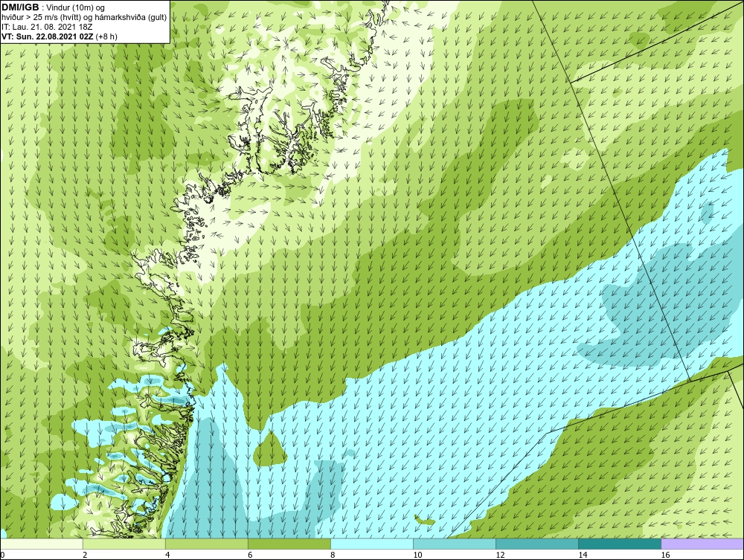The image size is (744, 560).
Task: Click the 8–10 m/s light cyan legend swatch
Action: click(x=371, y=544)
